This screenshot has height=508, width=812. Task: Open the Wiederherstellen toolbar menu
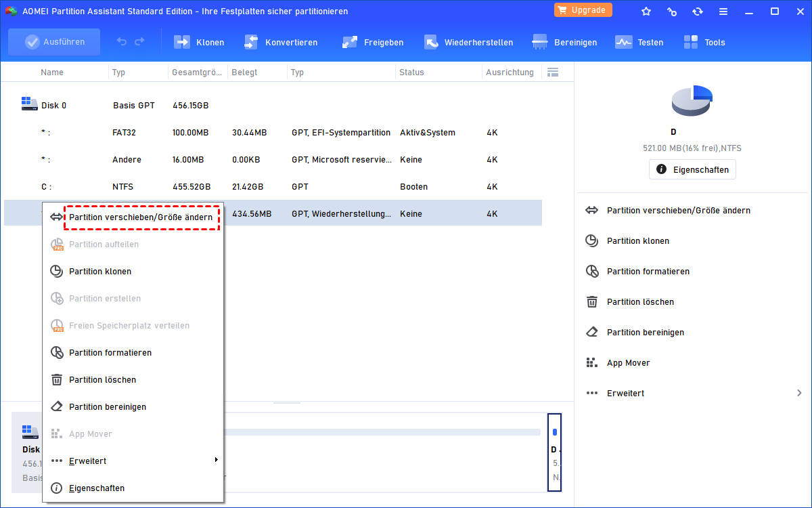(468, 42)
